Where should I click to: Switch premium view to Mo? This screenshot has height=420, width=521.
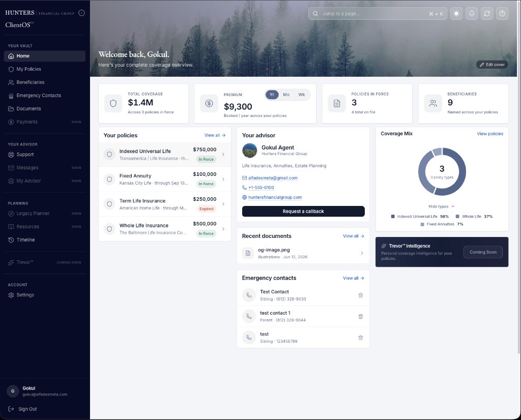tap(286, 95)
